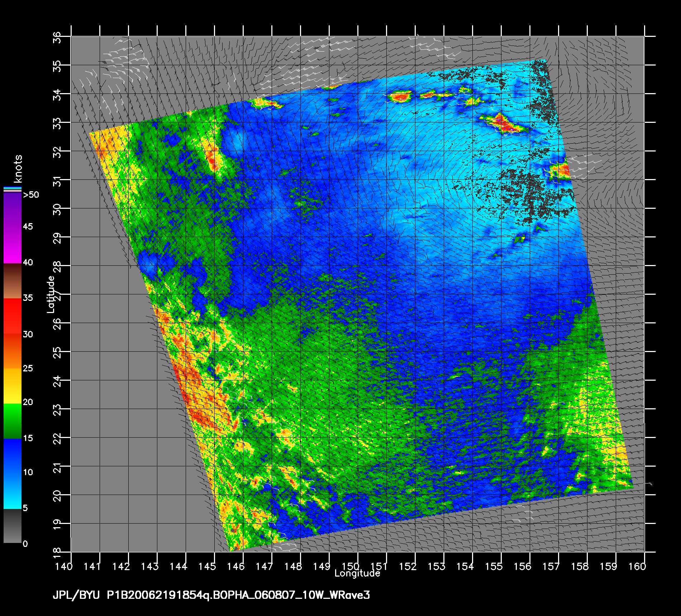Click the ">50" colorbar label

[x=31, y=195]
